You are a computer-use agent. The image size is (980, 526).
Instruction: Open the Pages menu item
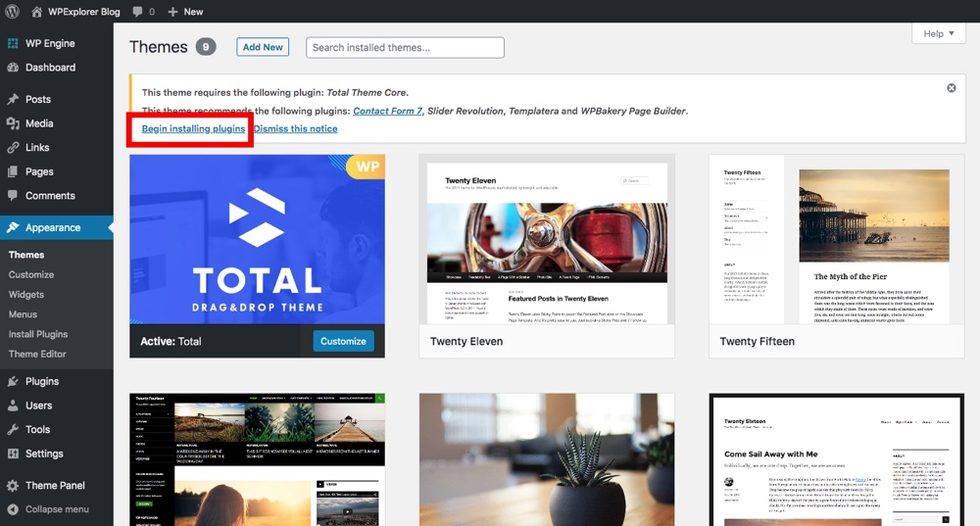39,171
